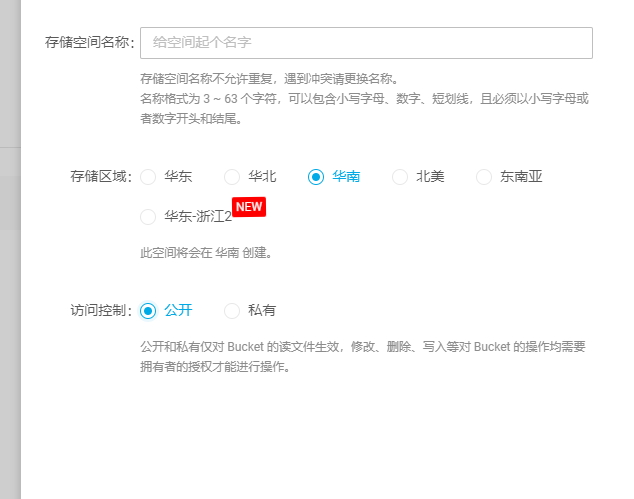This screenshot has height=499, width=634.
Task: Click the naming format hint starting with 名称格式为 3 ~ 63
Action: point(364,108)
